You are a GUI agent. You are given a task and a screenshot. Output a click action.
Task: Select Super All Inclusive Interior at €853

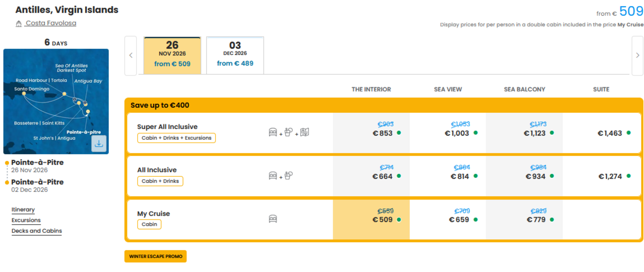[371, 133]
